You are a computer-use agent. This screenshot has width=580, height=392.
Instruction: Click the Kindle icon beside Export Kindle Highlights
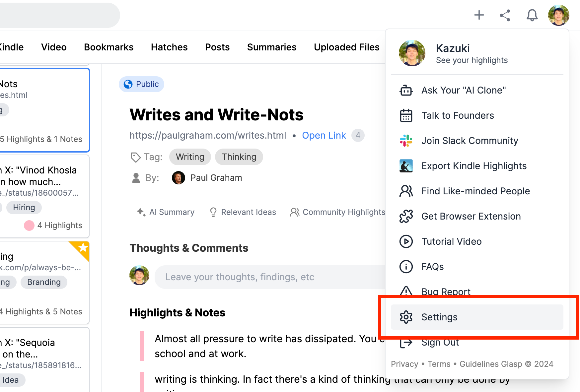point(406,166)
